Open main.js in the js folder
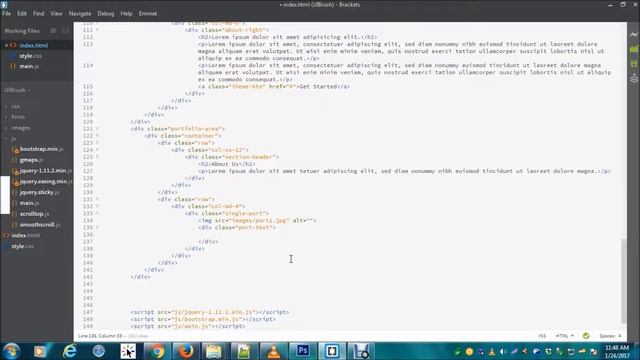 tap(29, 203)
